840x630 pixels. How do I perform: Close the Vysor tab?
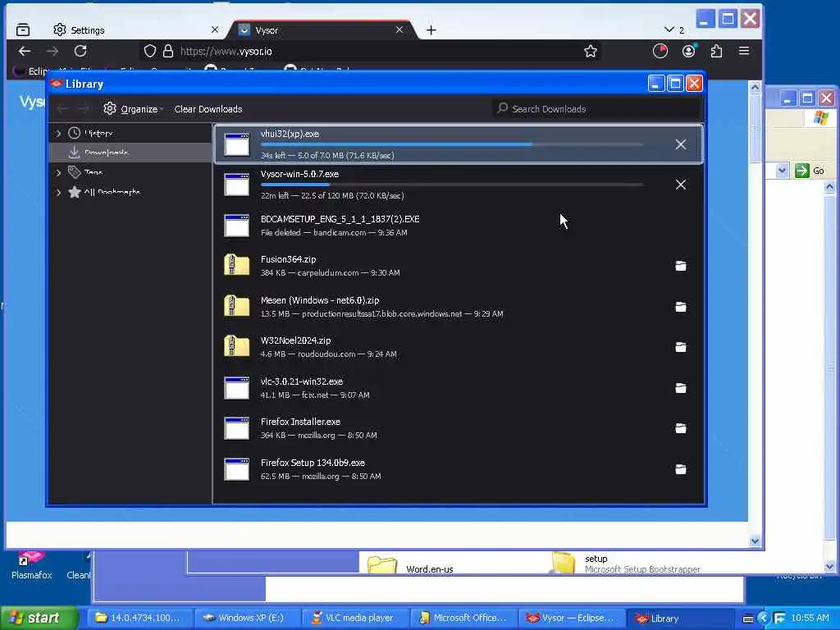[399, 30]
